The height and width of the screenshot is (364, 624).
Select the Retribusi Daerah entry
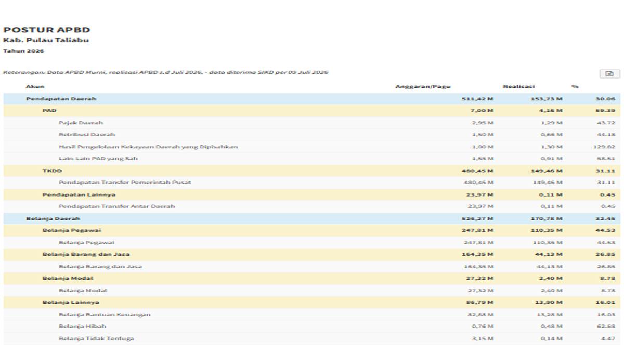click(312, 135)
